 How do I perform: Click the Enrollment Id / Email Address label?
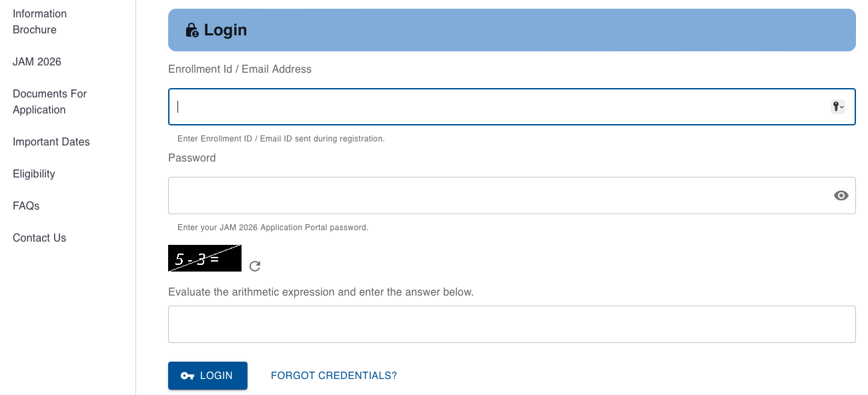(x=240, y=69)
